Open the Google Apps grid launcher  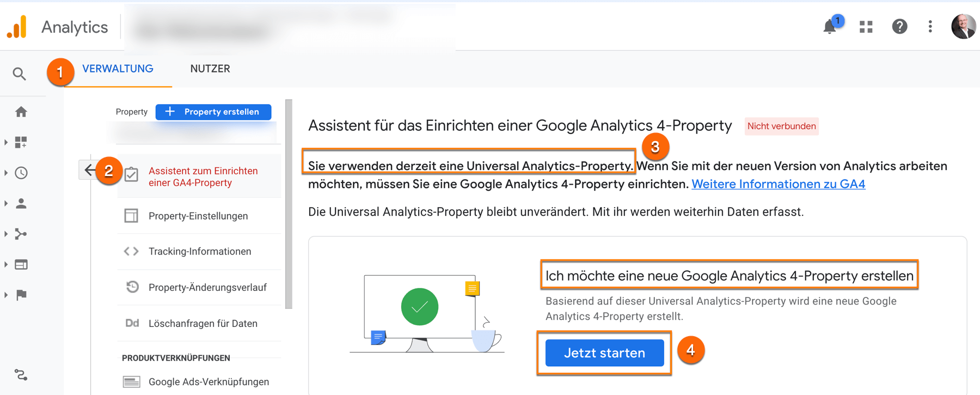pyautogui.click(x=865, y=27)
